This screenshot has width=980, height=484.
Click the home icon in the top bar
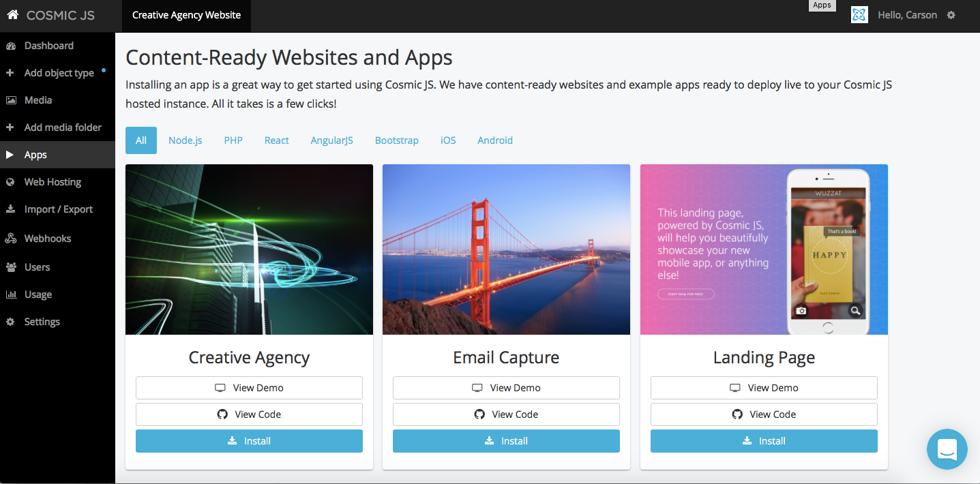[12, 14]
